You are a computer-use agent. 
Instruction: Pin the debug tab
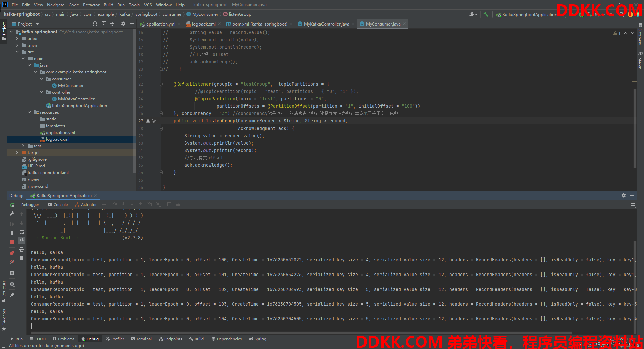12,295
